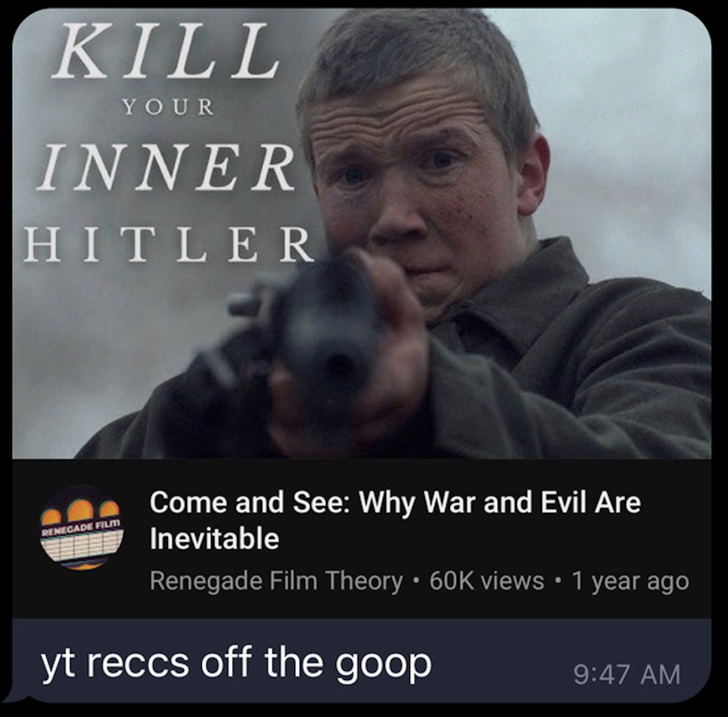Open the Renegade Film channel avatar

[x=81, y=527]
